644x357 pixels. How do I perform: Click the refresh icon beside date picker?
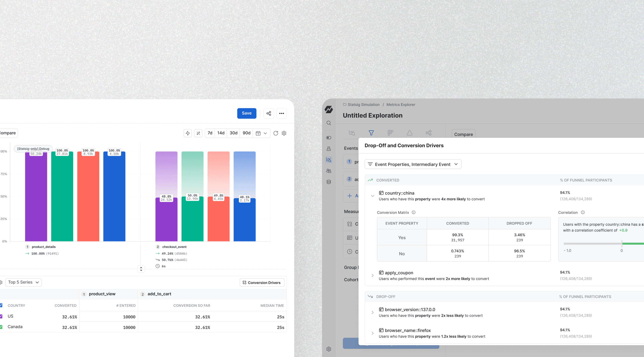[x=276, y=133]
